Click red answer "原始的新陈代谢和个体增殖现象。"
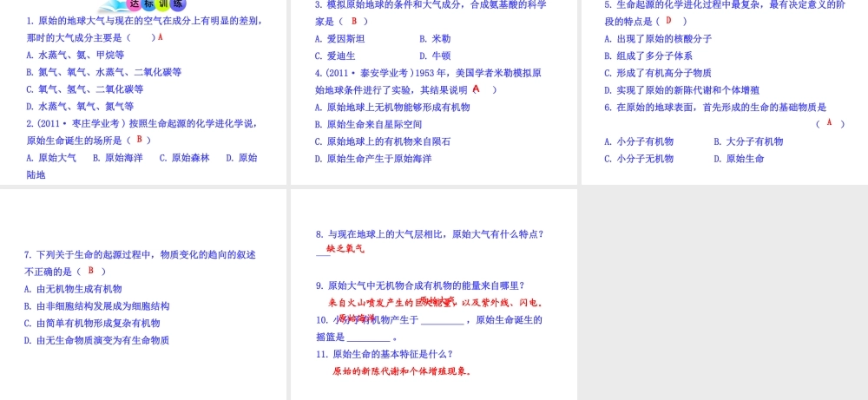868x400 pixels. tap(402, 371)
